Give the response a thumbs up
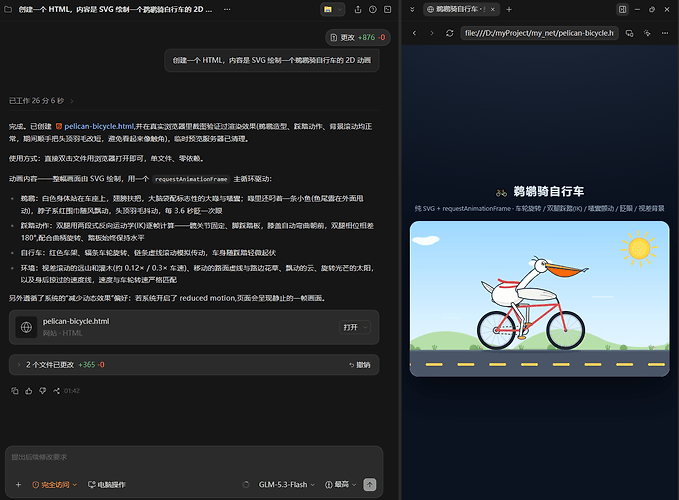679x500 pixels. (29, 390)
